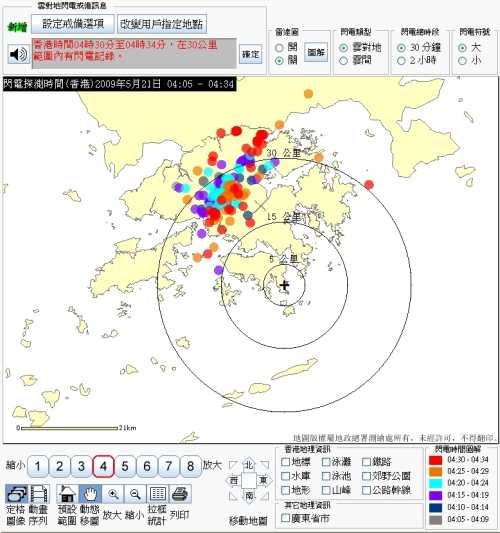Click the 確定 confirm button

(x=251, y=54)
